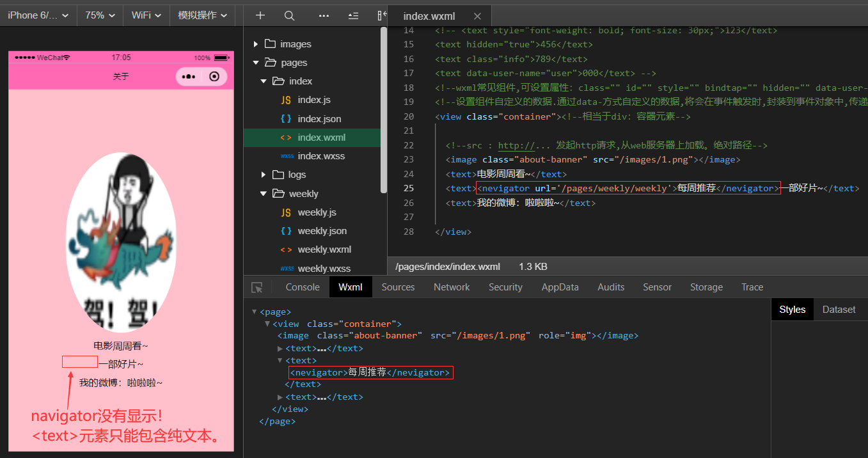Open the Dataset panel tab
Image resolution: width=868 pixels, height=458 pixels.
click(839, 310)
